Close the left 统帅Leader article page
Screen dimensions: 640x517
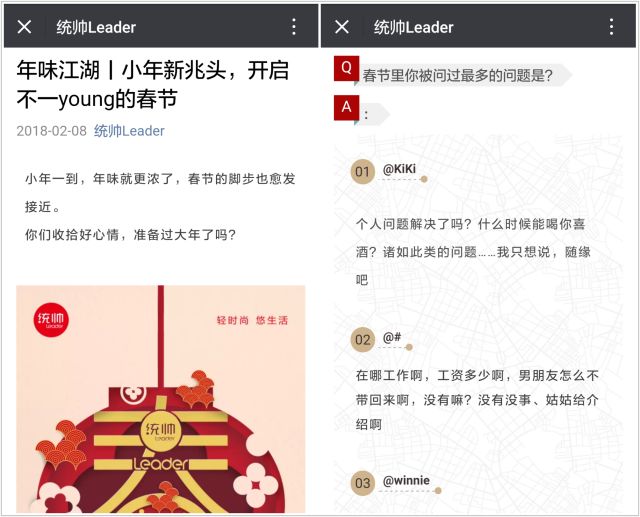pyautogui.click(x=24, y=27)
